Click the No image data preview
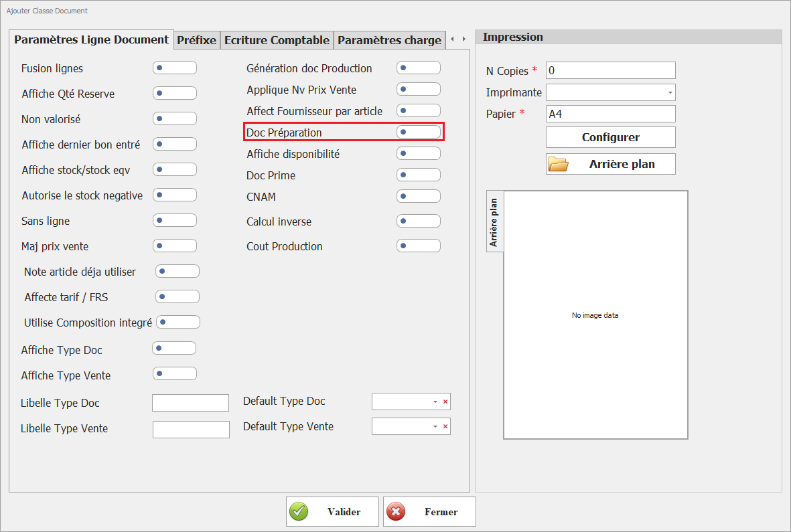Viewport: 791px width, 532px height. pyautogui.click(x=596, y=315)
